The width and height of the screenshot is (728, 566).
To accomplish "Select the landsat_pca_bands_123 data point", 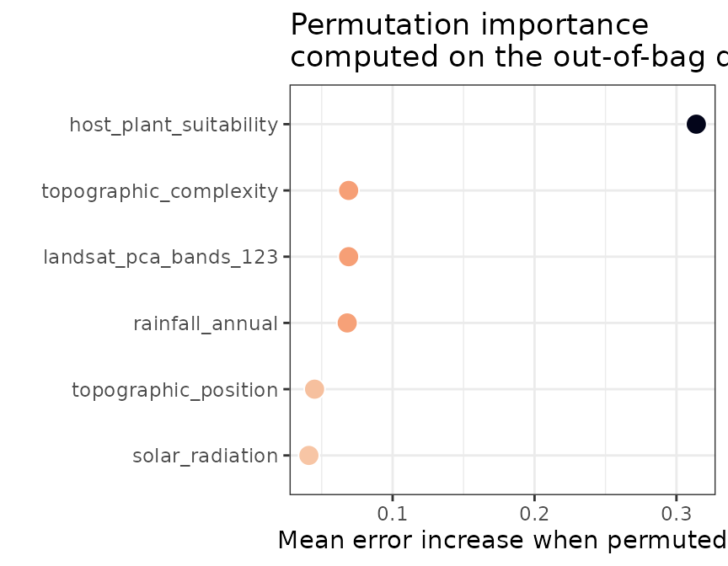I will click(349, 257).
